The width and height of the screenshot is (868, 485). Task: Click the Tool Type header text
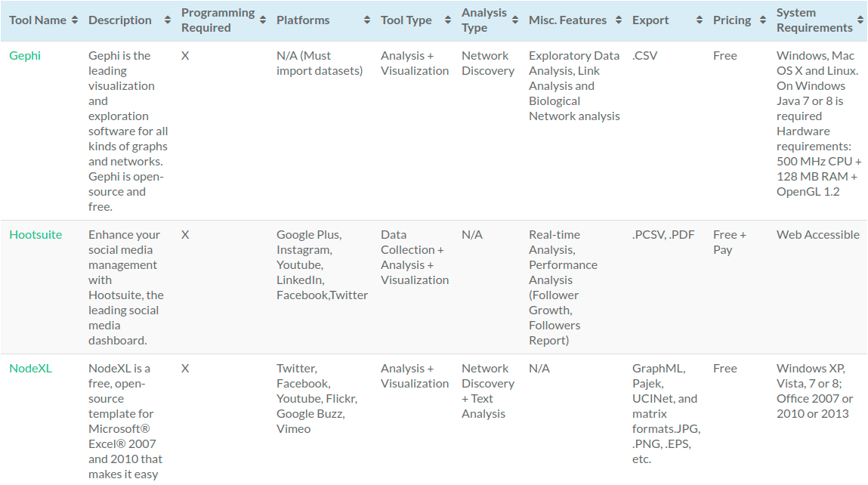pos(406,20)
